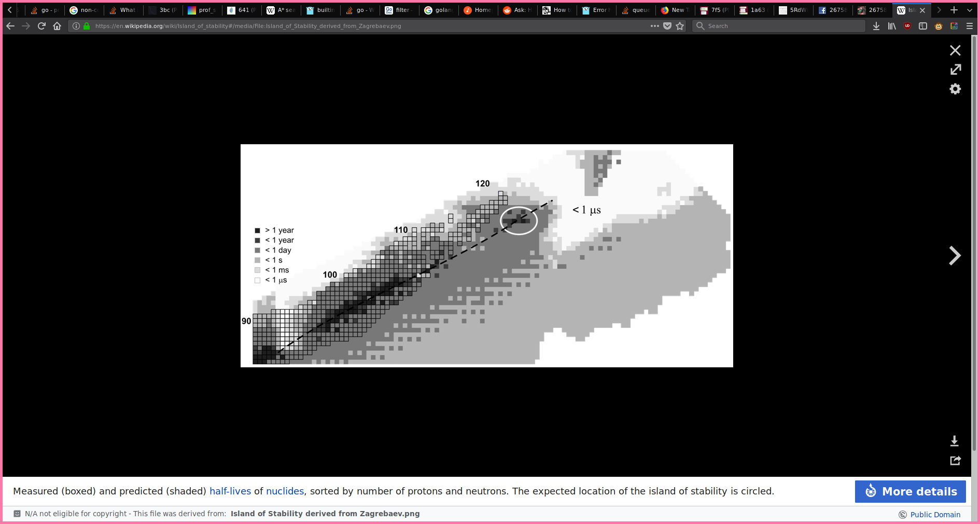980x524 pixels.
Task: Switch to the Reddit Ask tab
Action: [517, 10]
